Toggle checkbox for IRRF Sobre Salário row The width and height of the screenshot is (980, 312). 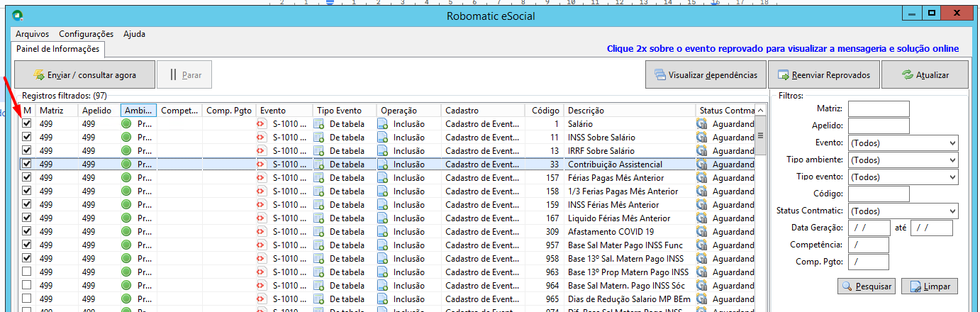click(x=27, y=150)
